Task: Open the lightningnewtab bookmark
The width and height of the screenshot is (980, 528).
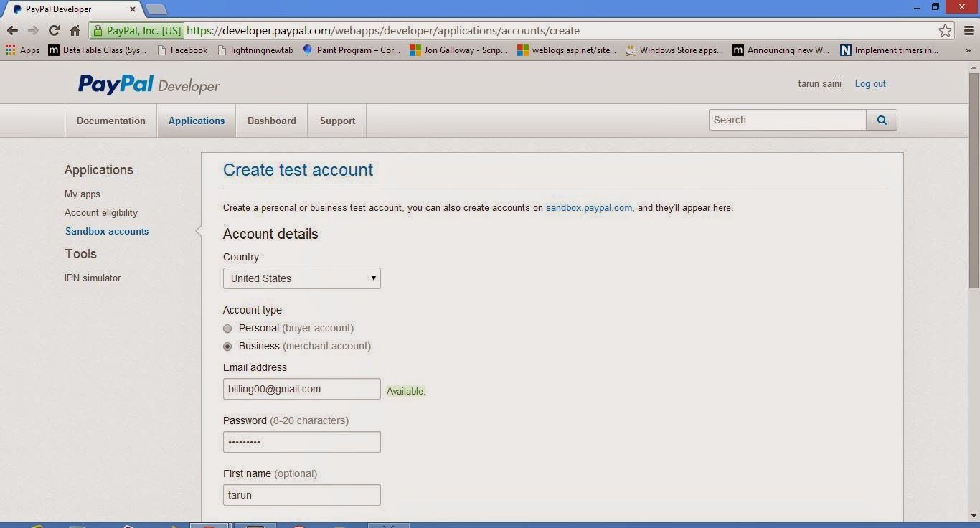Action: (x=255, y=50)
